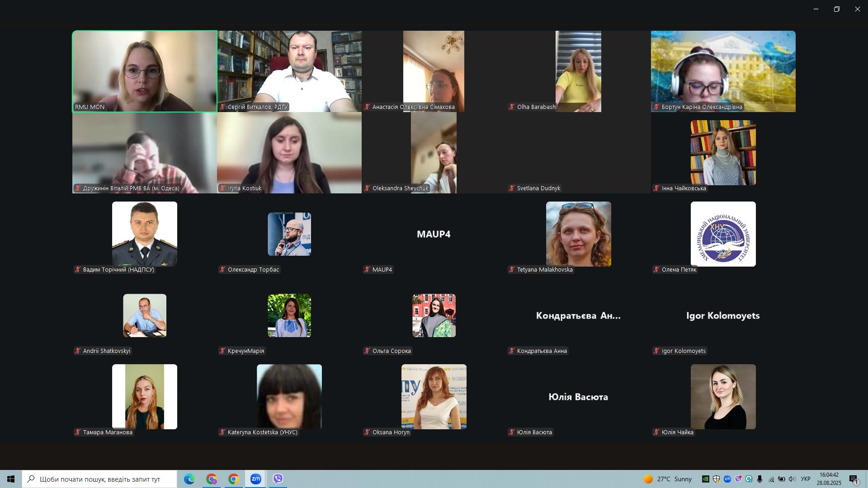Open Viber from the taskbar
The width and height of the screenshot is (868, 488).
(x=278, y=479)
